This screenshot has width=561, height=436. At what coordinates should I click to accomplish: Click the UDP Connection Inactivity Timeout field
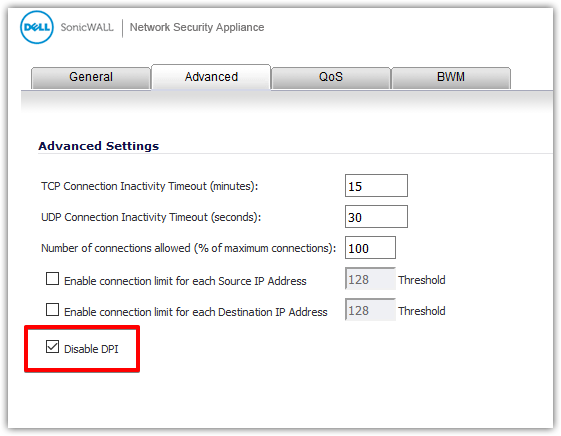pyautogui.click(x=376, y=216)
